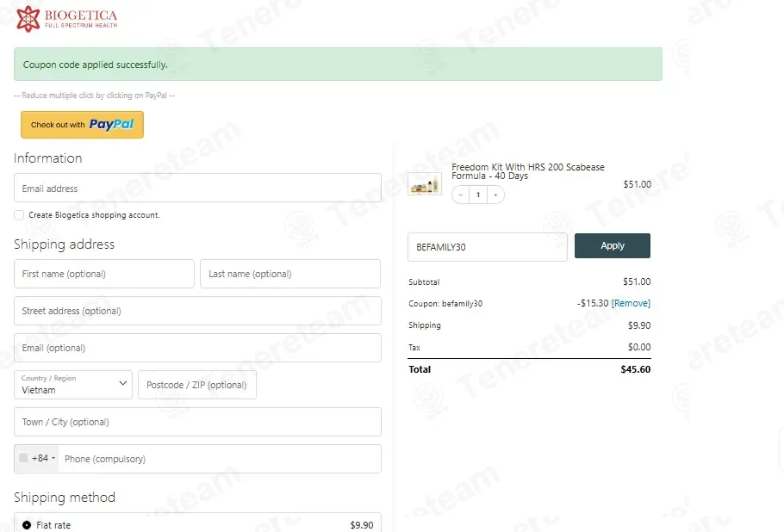Increase product quantity with plus button

point(495,195)
